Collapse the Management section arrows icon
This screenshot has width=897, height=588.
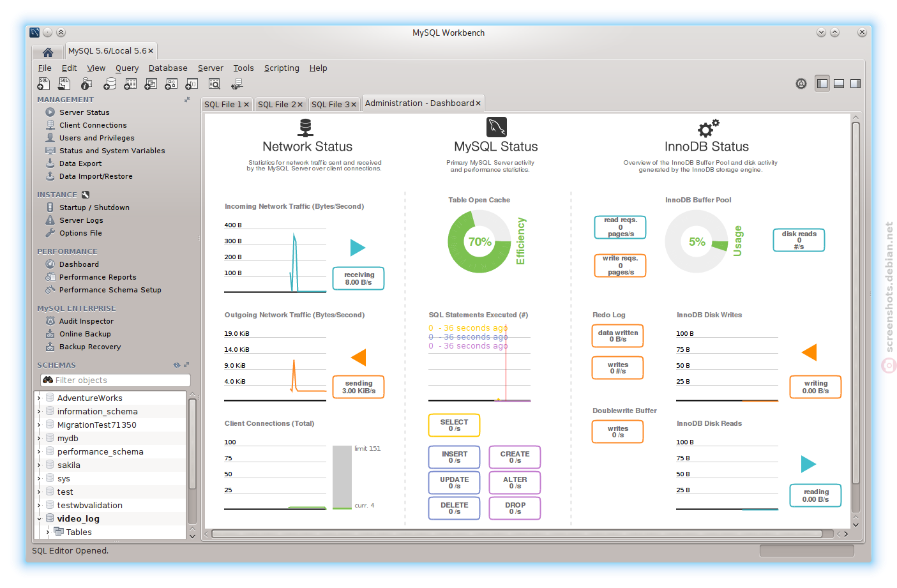[187, 100]
